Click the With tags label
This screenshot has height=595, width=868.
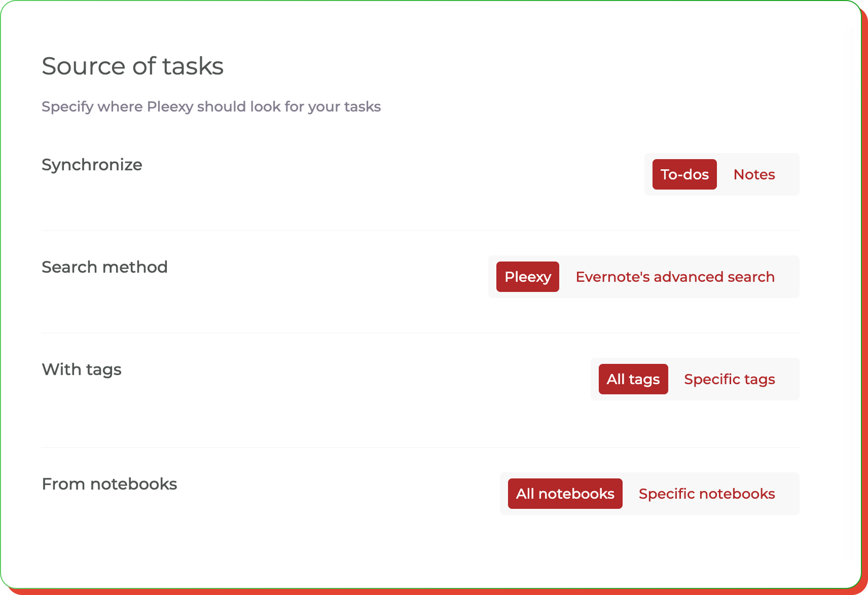click(x=82, y=369)
